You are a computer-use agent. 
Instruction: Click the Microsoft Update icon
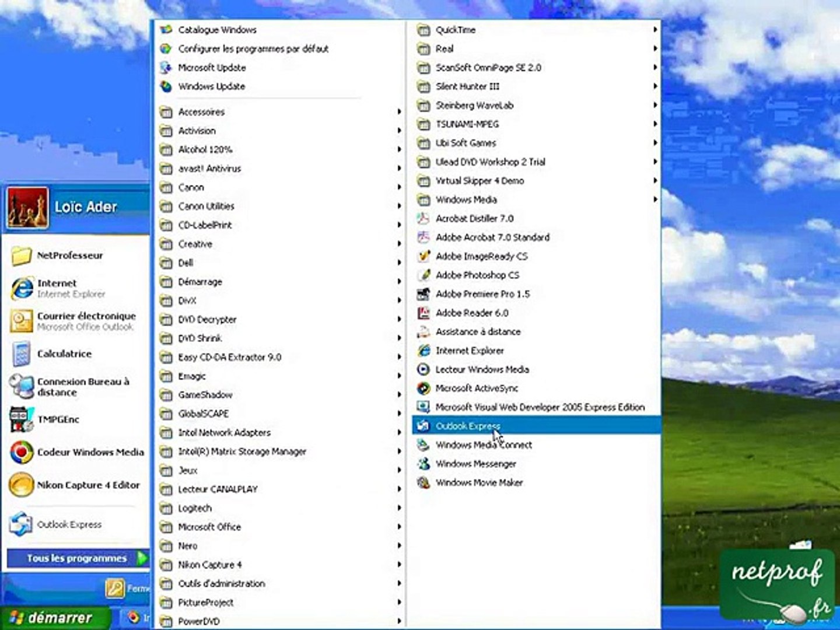[166, 68]
